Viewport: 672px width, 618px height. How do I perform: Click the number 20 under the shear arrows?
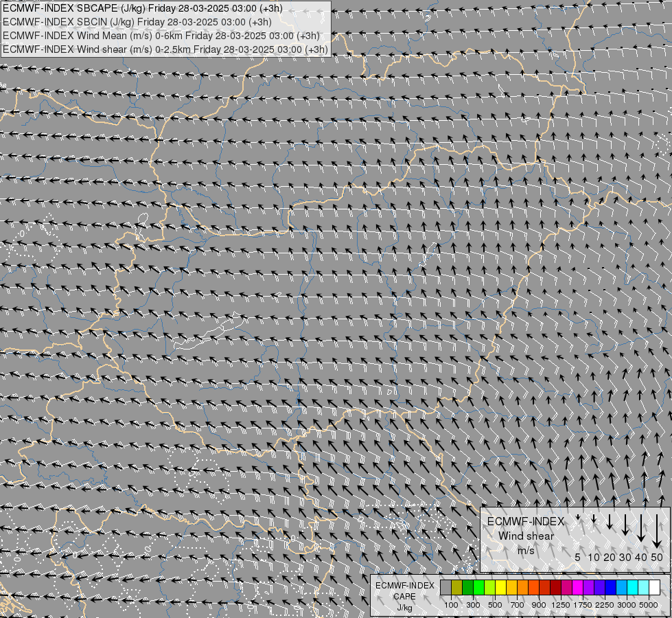(x=610, y=557)
